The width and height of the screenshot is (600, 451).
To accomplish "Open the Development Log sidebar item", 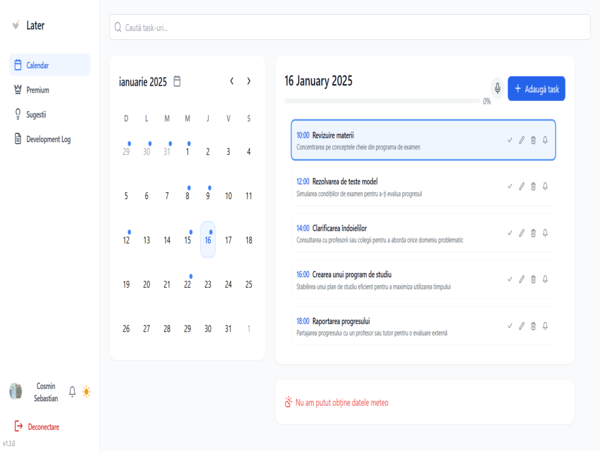I will (50, 139).
